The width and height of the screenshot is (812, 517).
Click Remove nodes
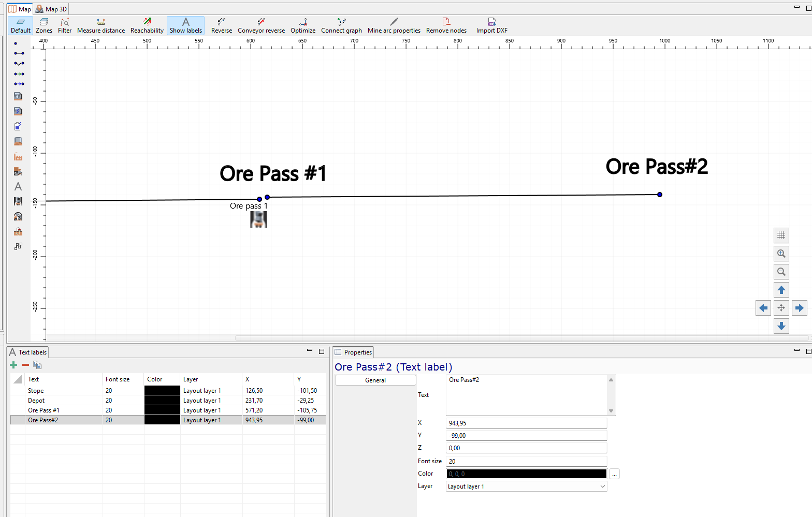446,25
